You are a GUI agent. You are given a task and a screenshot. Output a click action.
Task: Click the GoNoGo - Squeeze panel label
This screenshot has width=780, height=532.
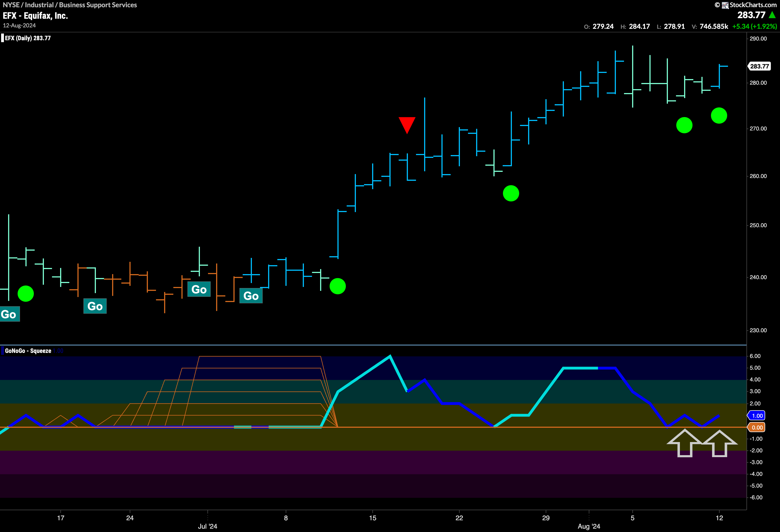pyautogui.click(x=28, y=351)
